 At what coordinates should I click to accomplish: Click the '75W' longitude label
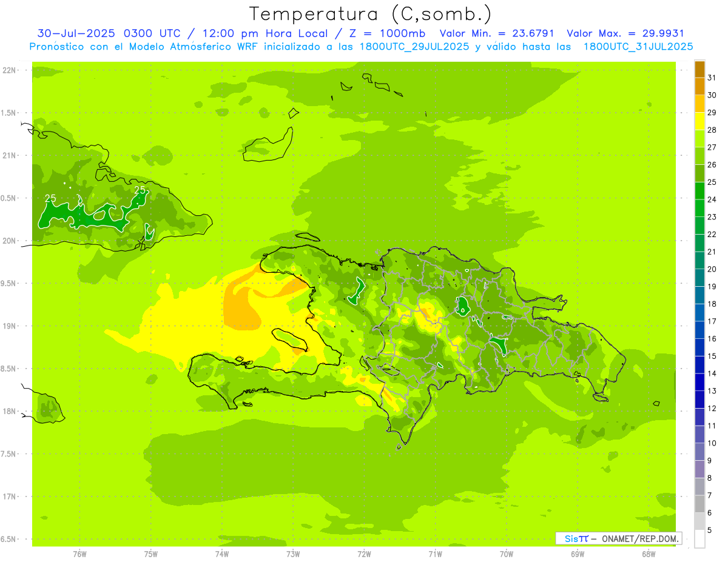pos(150,554)
